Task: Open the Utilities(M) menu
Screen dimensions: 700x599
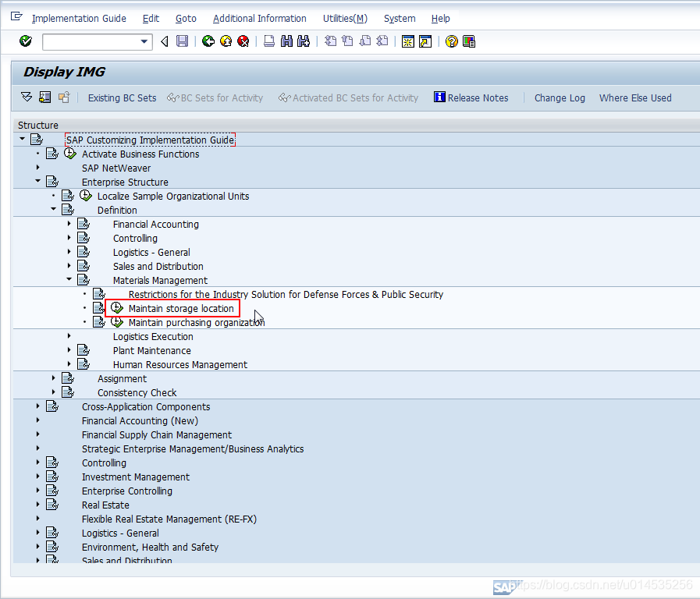Action: tap(345, 18)
